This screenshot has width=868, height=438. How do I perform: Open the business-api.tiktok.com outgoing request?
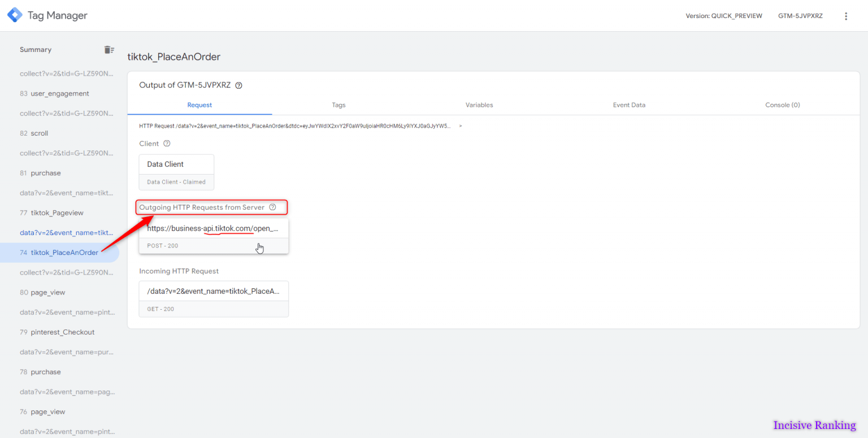[x=214, y=228]
